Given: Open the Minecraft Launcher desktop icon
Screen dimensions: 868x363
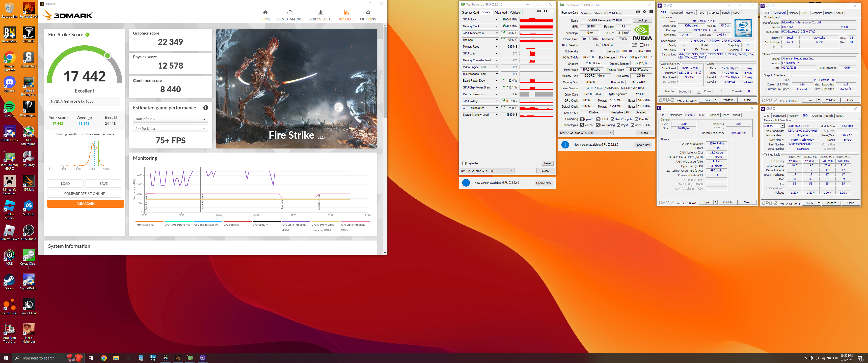Looking at the screenshot, I should coord(9,185).
